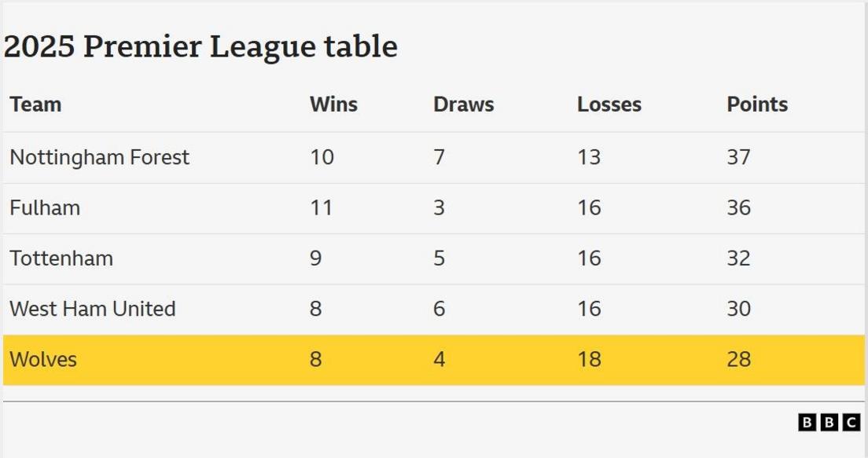Viewport: 868px width, 458px height.
Task: Click Wolves' 18 losses cell
Action: (x=589, y=360)
